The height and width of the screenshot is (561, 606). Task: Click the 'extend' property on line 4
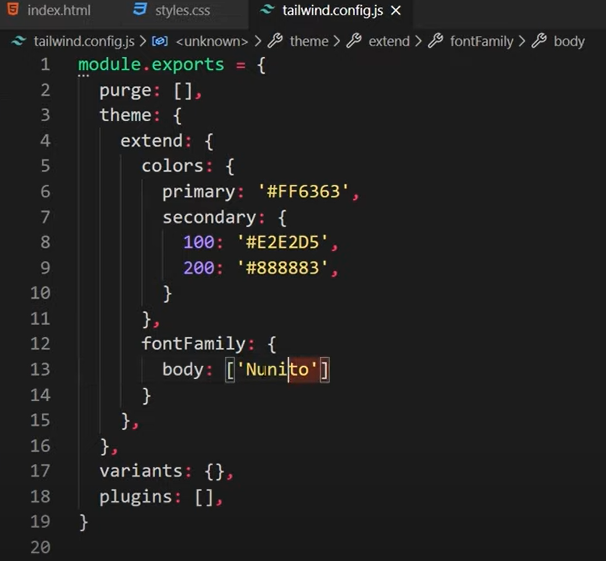151,141
